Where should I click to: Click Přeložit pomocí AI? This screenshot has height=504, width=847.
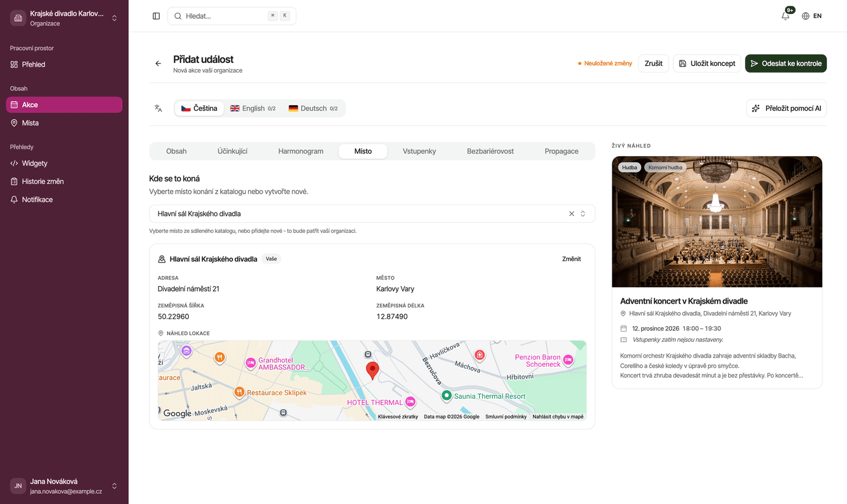786,108
